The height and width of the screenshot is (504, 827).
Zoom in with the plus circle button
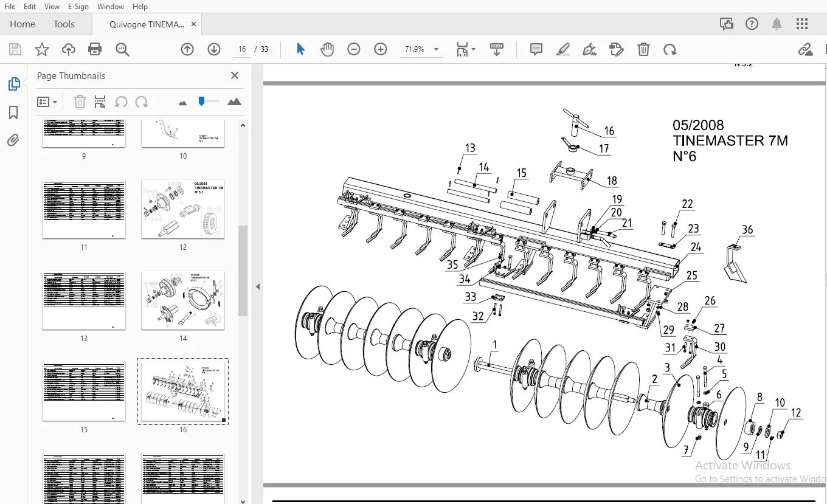[x=381, y=49]
